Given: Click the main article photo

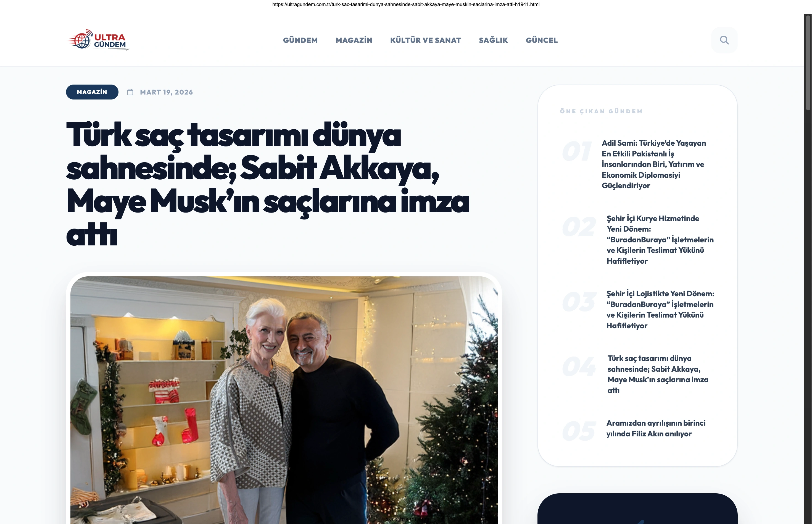Looking at the screenshot, I should [x=284, y=400].
